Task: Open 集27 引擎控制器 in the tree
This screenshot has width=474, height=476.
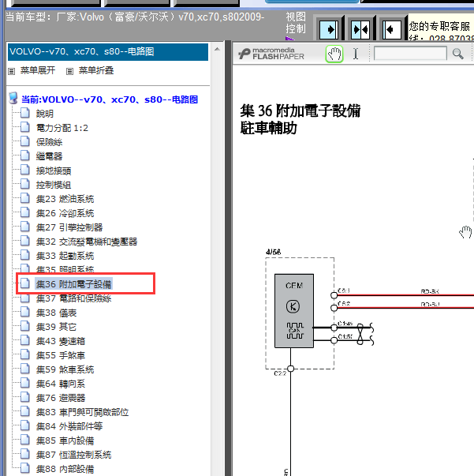Action: coord(69,227)
